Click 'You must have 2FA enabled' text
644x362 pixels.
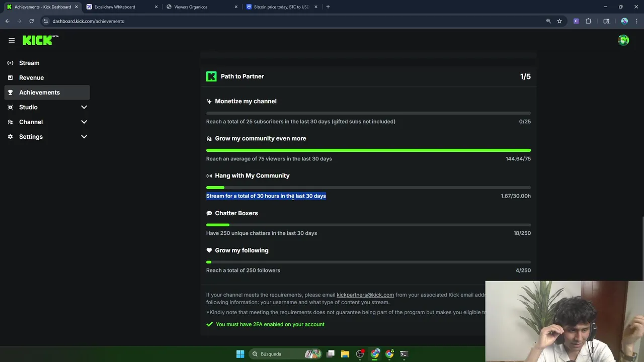[x=270, y=324]
